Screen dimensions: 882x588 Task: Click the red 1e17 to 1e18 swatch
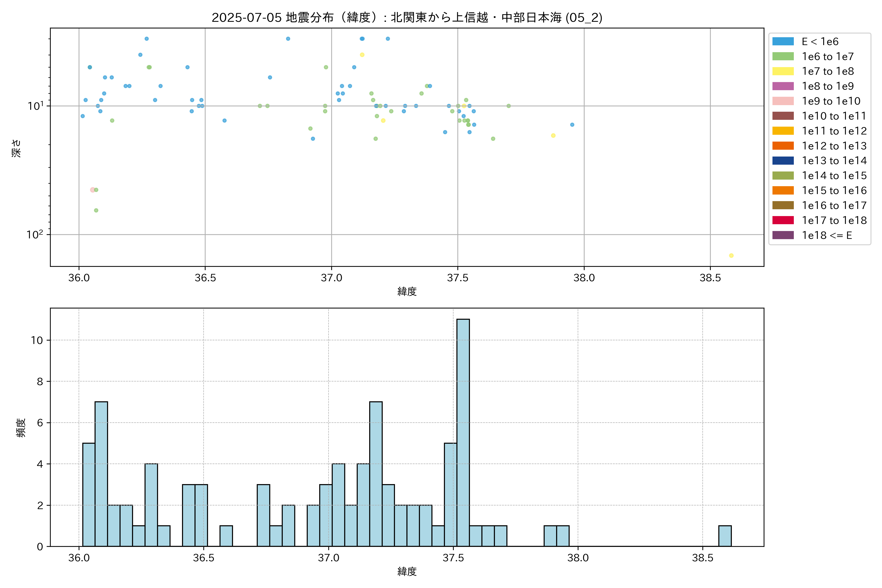pos(783,220)
